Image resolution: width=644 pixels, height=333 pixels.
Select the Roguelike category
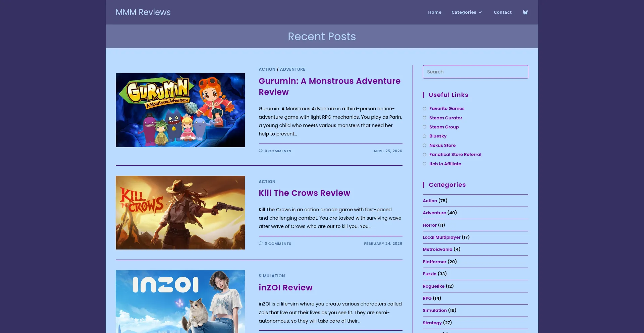[433, 286]
